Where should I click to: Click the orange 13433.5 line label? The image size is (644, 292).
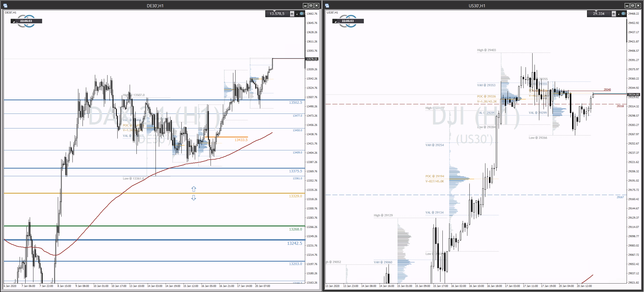coord(241,140)
